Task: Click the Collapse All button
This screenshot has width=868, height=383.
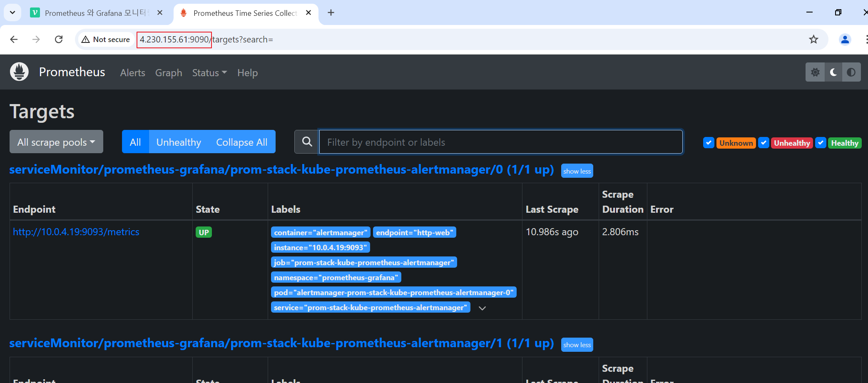Action: pos(242,142)
